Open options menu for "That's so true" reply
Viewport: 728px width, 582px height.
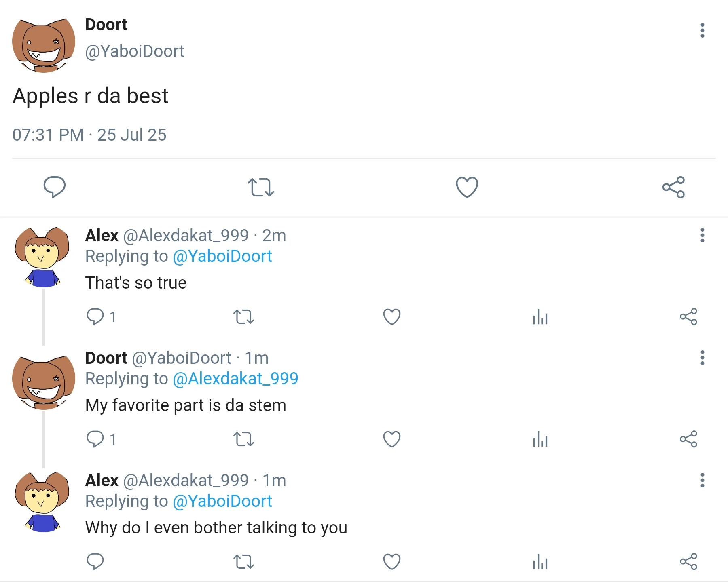pos(703,235)
